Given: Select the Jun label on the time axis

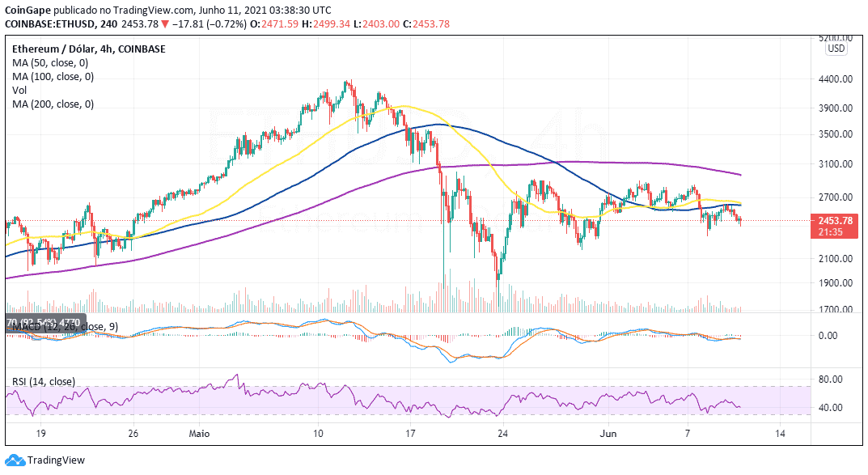Looking at the screenshot, I should pyautogui.click(x=608, y=434).
